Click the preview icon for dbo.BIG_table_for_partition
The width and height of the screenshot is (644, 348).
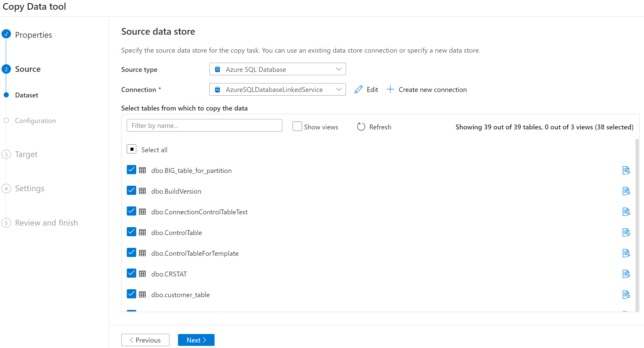(626, 170)
